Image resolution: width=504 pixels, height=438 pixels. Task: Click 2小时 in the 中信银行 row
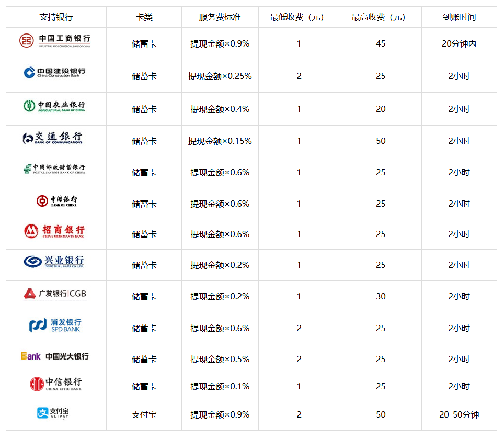click(x=459, y=387)
